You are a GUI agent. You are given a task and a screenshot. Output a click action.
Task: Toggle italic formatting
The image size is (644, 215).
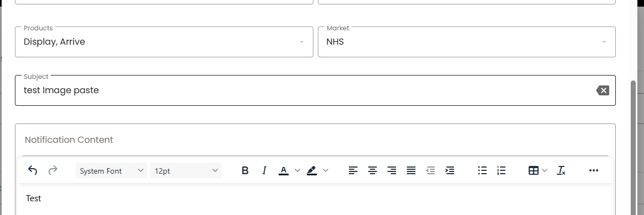pyautogui.click(x=264, y=170)
